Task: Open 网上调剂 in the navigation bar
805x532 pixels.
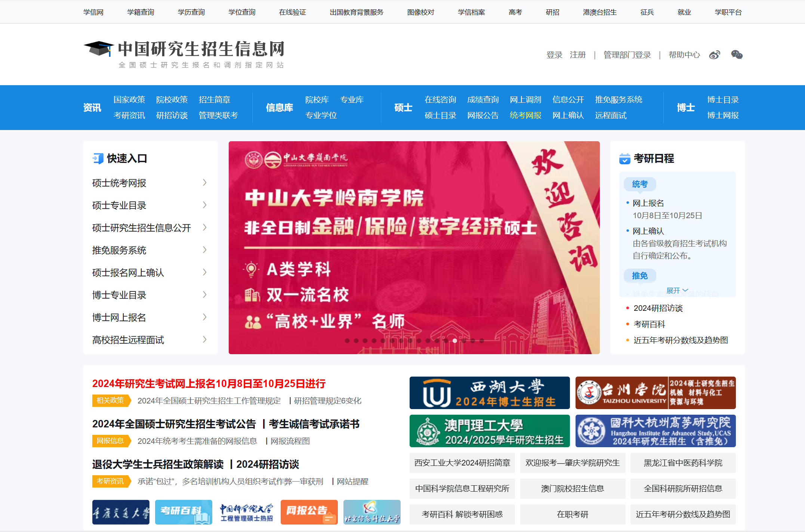Action: point(525,100)
